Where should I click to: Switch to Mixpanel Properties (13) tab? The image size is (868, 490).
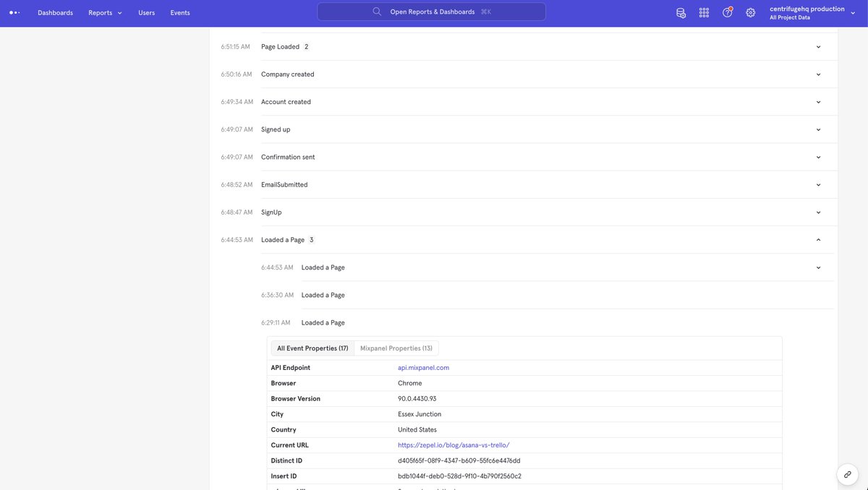coord(396,348)
